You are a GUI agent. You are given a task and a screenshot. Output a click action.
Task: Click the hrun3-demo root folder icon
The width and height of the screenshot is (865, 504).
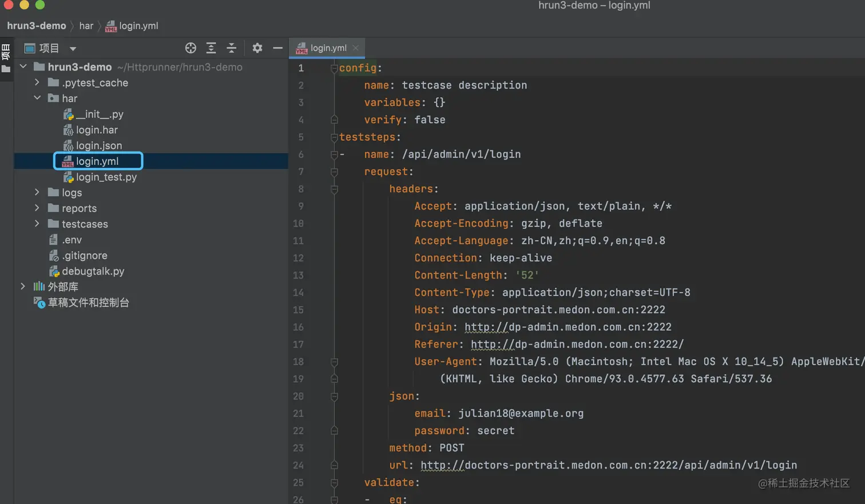point(39,67)
